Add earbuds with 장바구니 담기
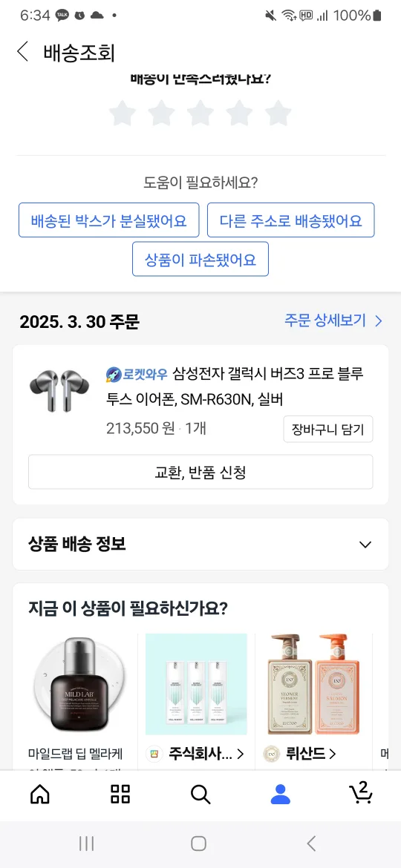Viewport: 401px width, 868px height. [328, 429]
